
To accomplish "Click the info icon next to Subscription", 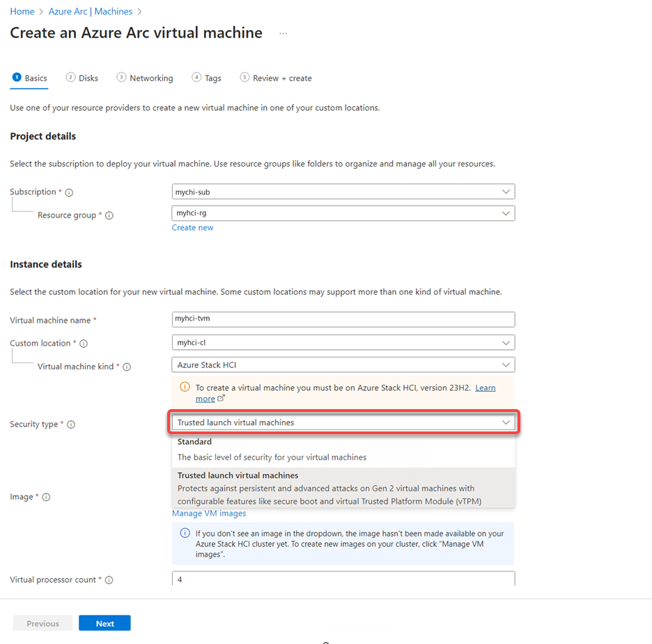I will (69, 192).
